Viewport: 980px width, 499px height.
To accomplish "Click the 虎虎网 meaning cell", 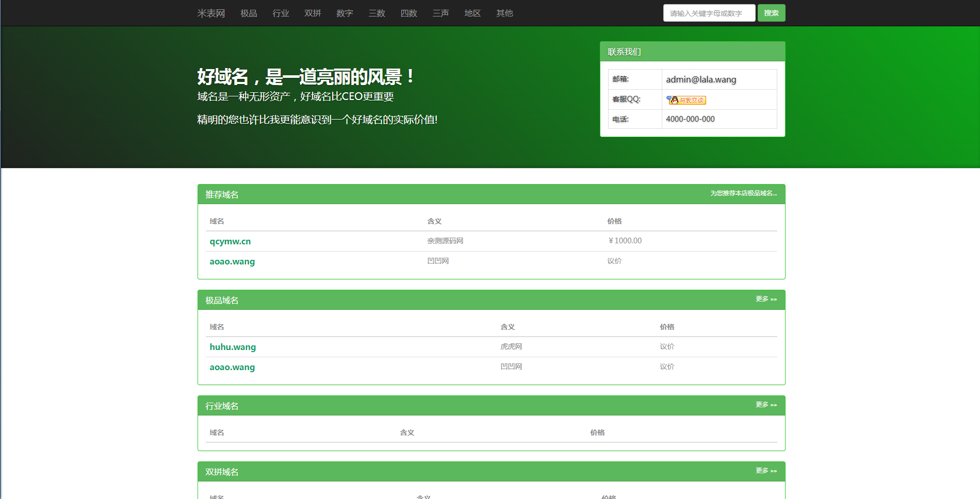I will 511,346.
